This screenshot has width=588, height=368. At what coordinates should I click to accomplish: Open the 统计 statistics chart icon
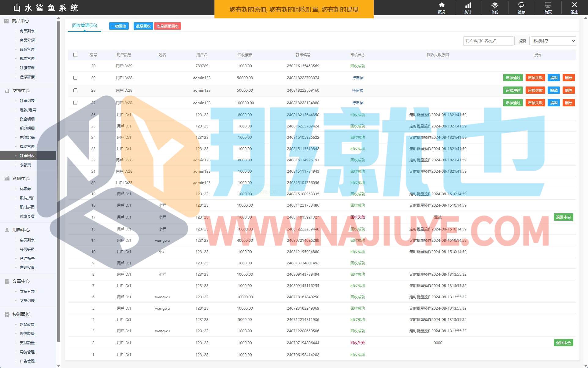tap(468, 5)
